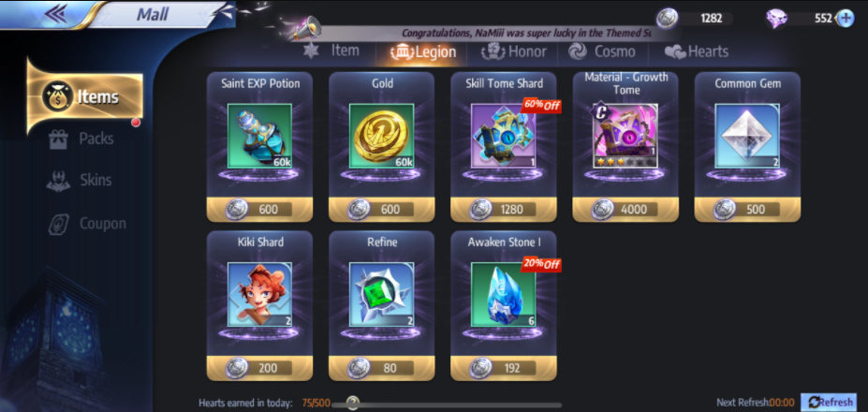Open the Cosmo shop tab
This screenshot has width=868, height=412.
pyautogui.click(x=602, y=51)
